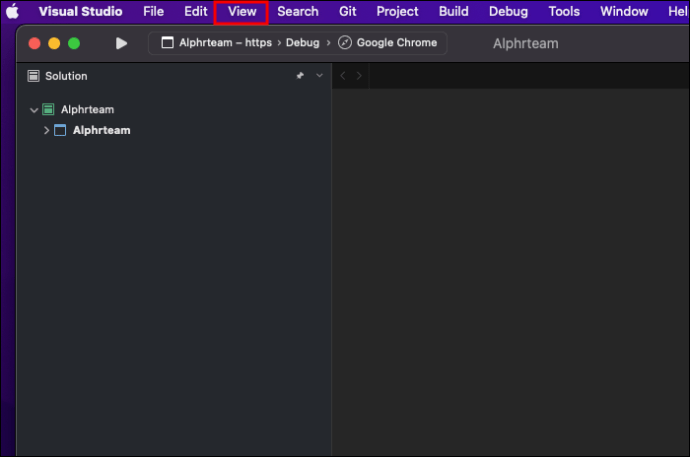Expand the Alphrteam project node
This screenshot has height=457, width=690.
click(46, 130)
